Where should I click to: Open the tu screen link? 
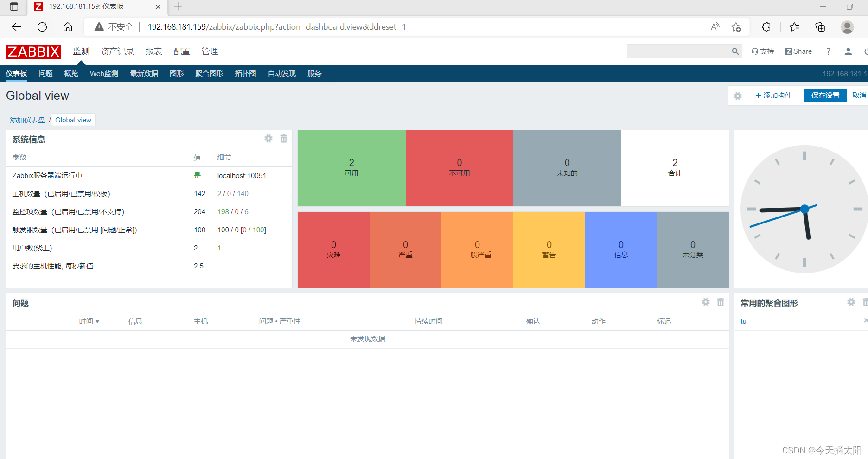coord(743,321)
